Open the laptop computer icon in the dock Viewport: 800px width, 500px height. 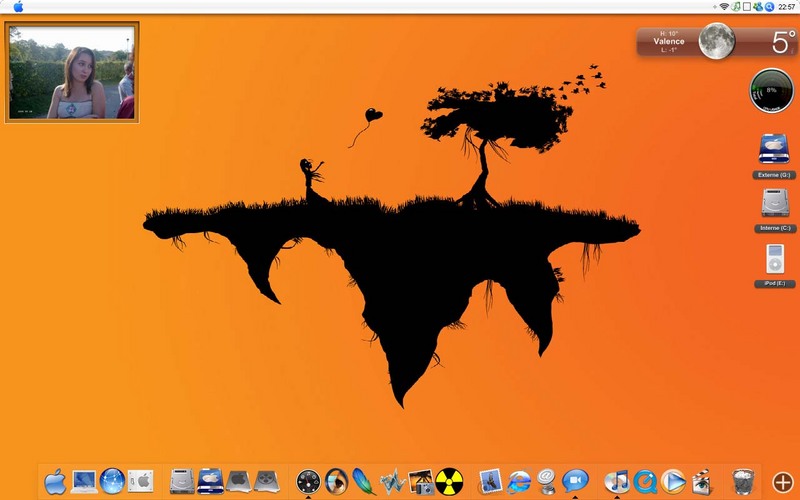tap(84, 482)
